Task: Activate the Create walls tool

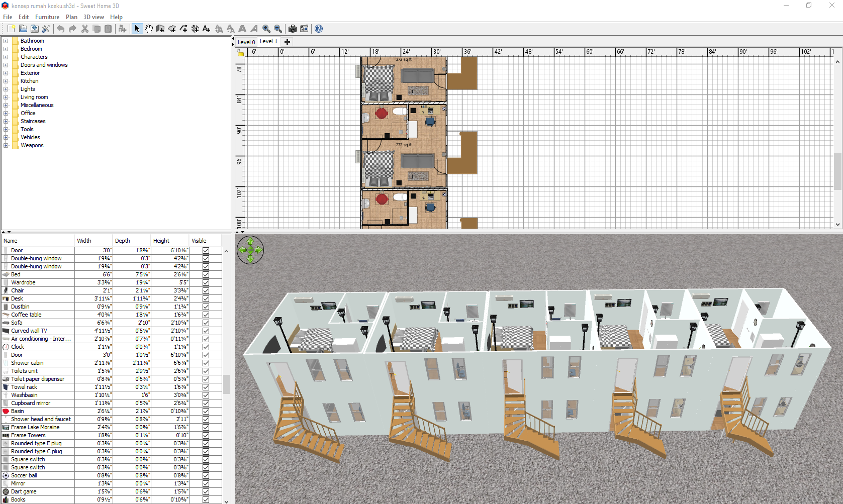Action: click(160, 29)
